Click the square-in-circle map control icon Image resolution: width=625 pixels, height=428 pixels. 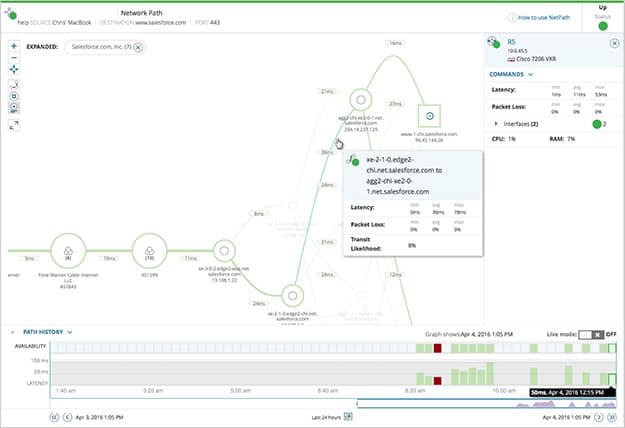14,96
